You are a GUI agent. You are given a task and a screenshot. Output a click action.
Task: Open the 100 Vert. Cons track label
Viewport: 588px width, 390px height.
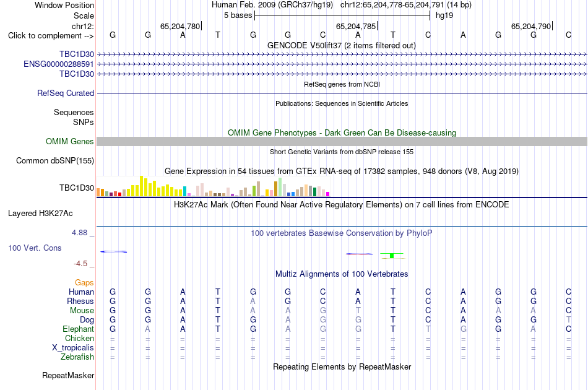(x=35, y=248)
